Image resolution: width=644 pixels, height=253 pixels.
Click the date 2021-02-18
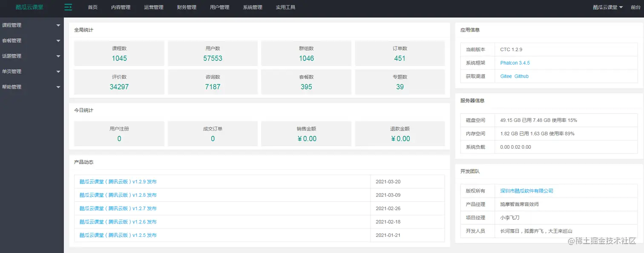[x=388, y=222]
